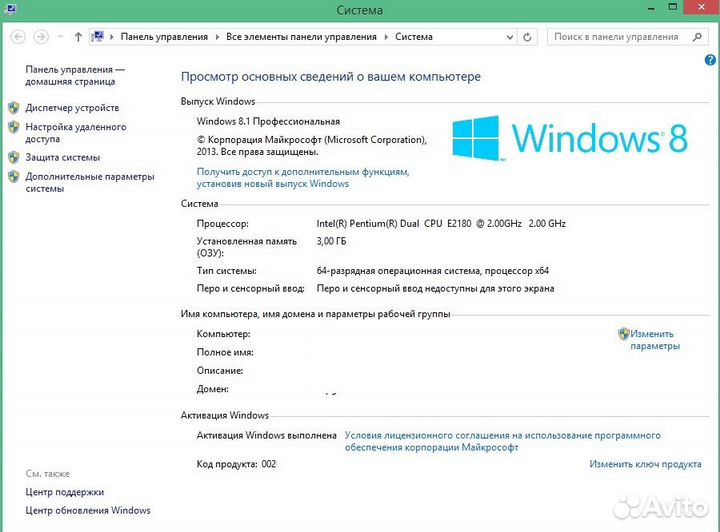
Task: Open Диспетчер устройств
Action: pyautogui.click(x=72, y=108)
